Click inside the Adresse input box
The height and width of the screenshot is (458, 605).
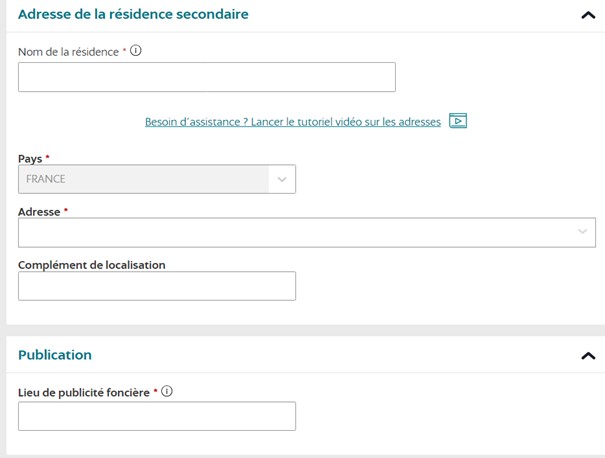coord(307,232)
